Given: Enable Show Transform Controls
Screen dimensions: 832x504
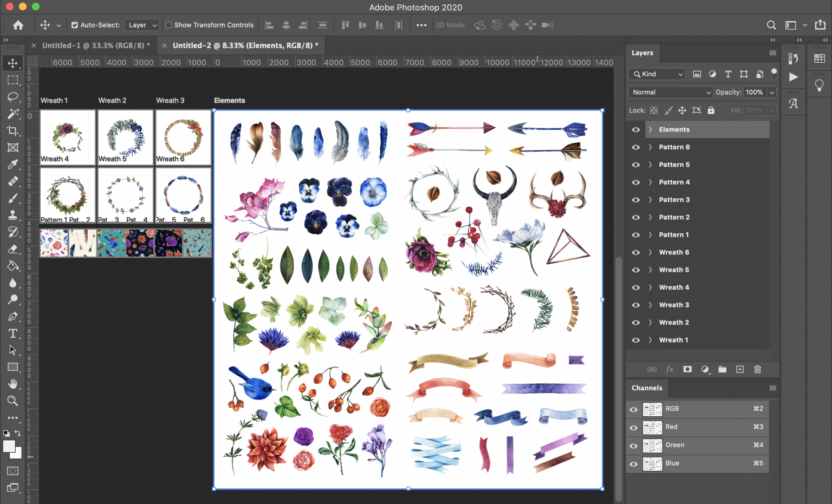Looking at the screenshot, I should pyautogui.click(x=167, y=25).
